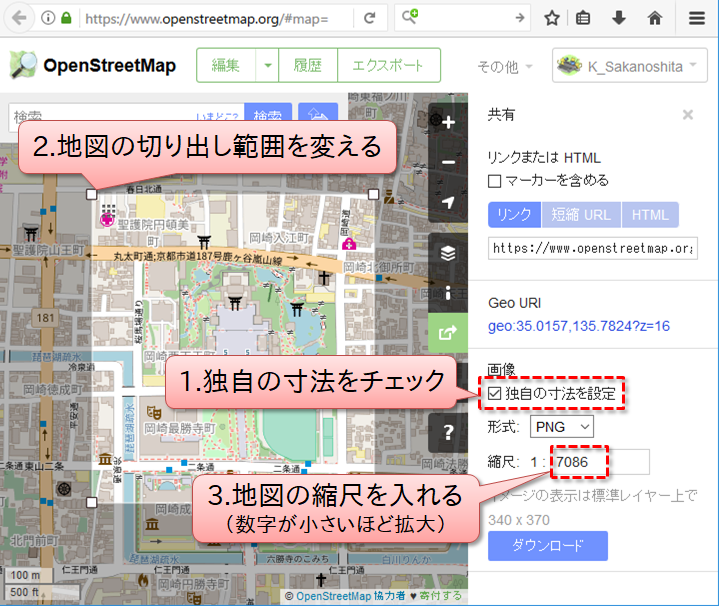This screenshot has height=606, width=719.
Task: Uncheck the 独自の寸法を設定 checkbox
Action: coord(494,393)
